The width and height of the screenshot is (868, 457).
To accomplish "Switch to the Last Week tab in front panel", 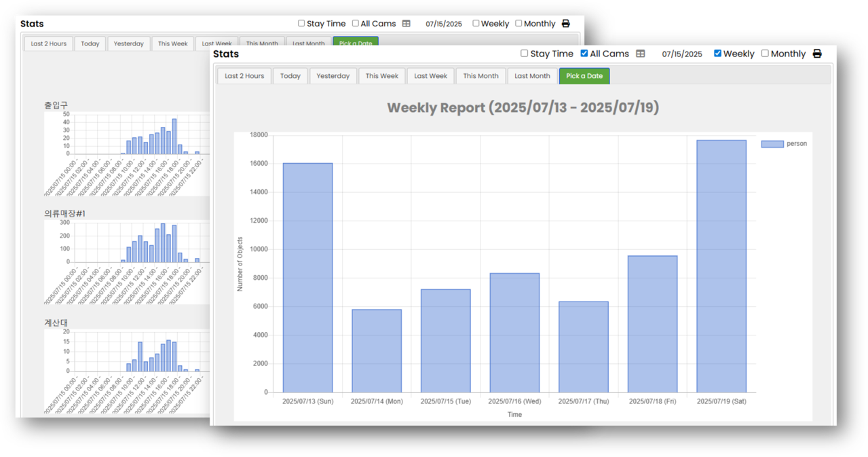I will point(431,76).
